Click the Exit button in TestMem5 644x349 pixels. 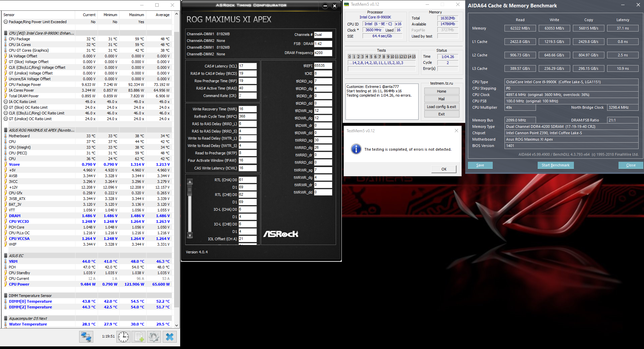click(441, 114)
